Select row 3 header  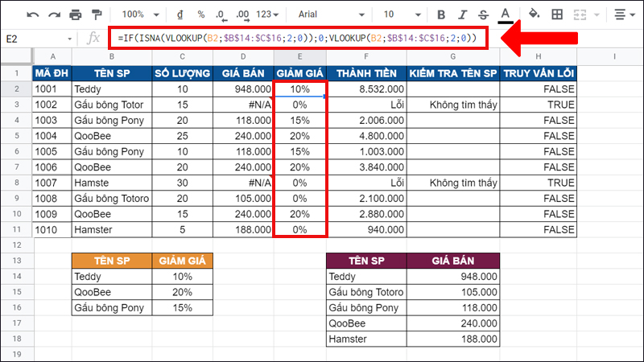(15, 105)
